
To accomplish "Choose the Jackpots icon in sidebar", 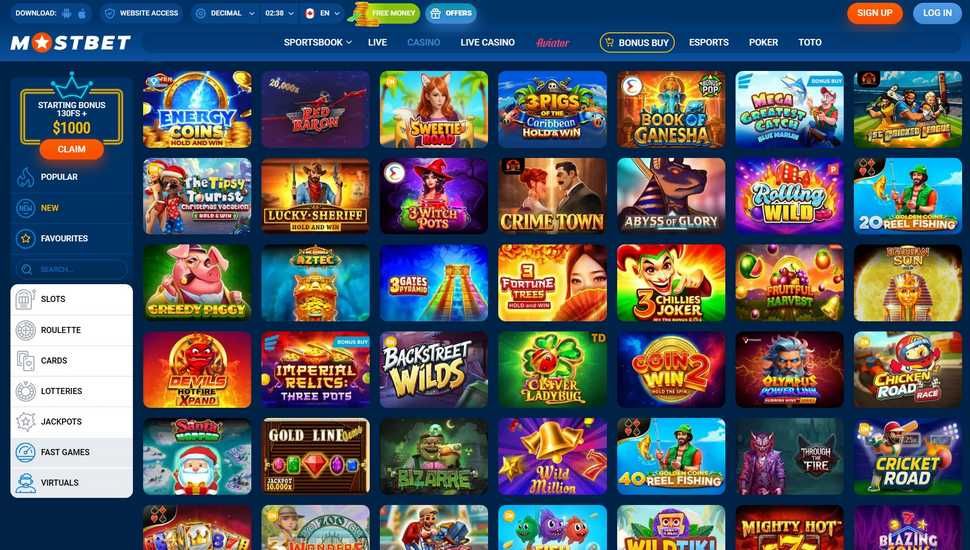I will [25, 421].
